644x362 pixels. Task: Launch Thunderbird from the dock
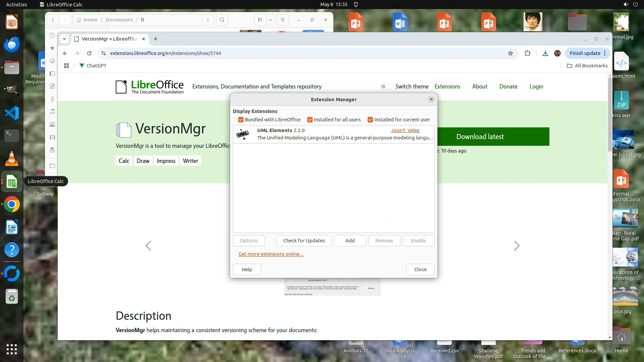point(12,45)
